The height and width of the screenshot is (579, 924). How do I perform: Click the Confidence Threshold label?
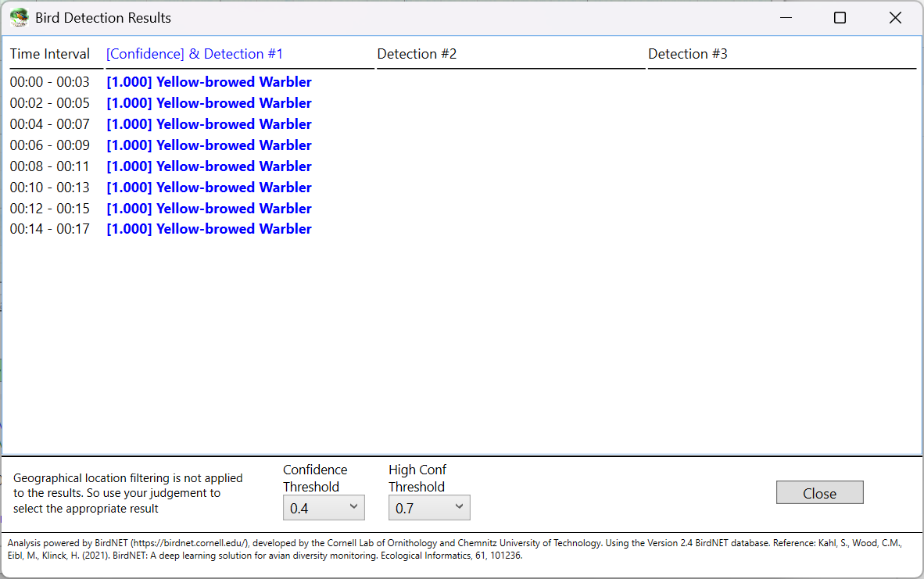point(315,478)
